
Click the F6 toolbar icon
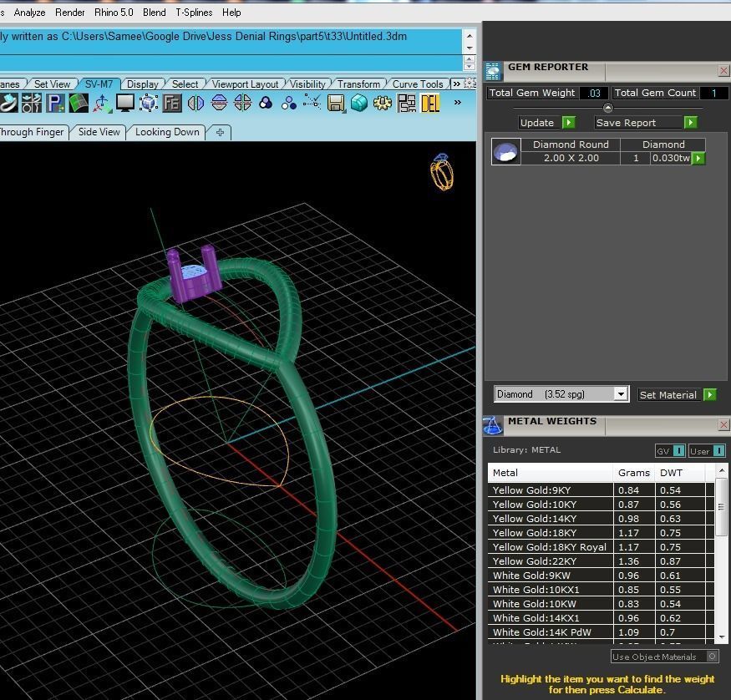172,103
